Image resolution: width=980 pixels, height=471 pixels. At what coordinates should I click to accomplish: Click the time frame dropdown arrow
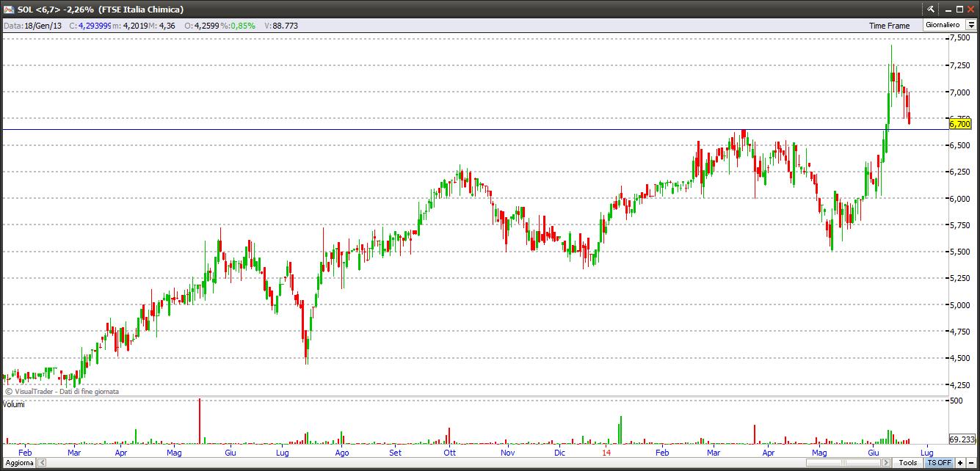pos(970,25)
